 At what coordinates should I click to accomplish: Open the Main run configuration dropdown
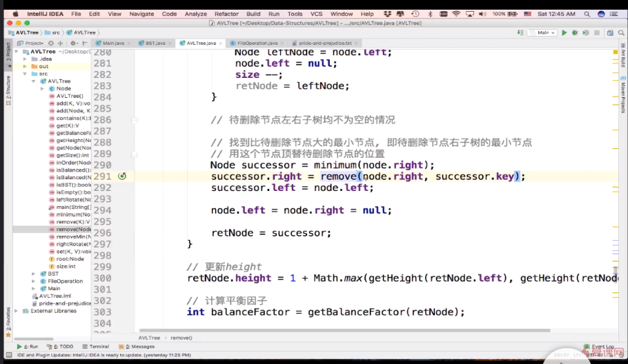tap(542, 33)
